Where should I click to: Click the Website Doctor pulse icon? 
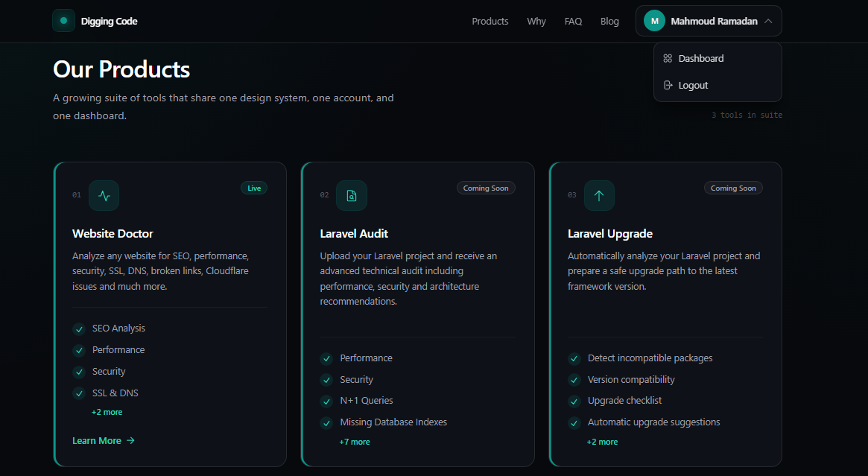pyautogui.click(x=104, y=195)
